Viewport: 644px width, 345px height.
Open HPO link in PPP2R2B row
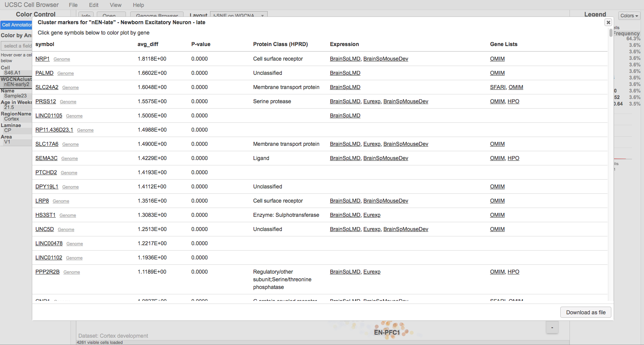pyautogui.click(x=513, y=272)
